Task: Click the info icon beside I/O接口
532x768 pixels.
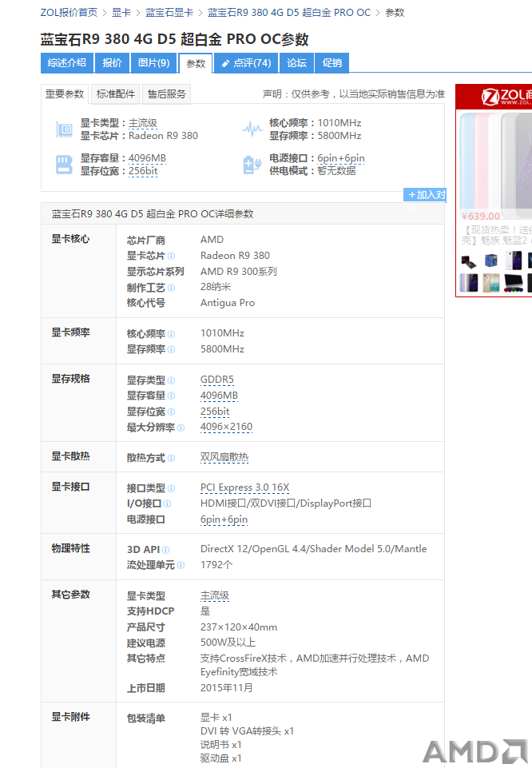Action: point(168,503)
